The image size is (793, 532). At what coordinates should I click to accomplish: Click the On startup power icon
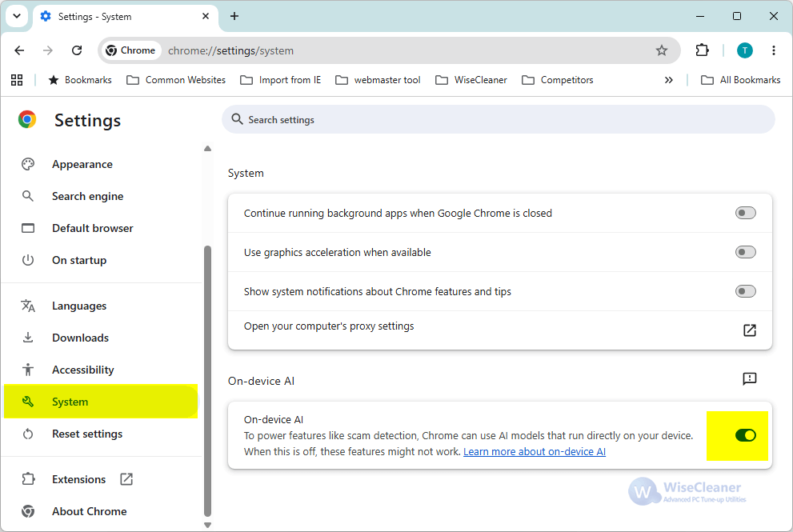28,260
